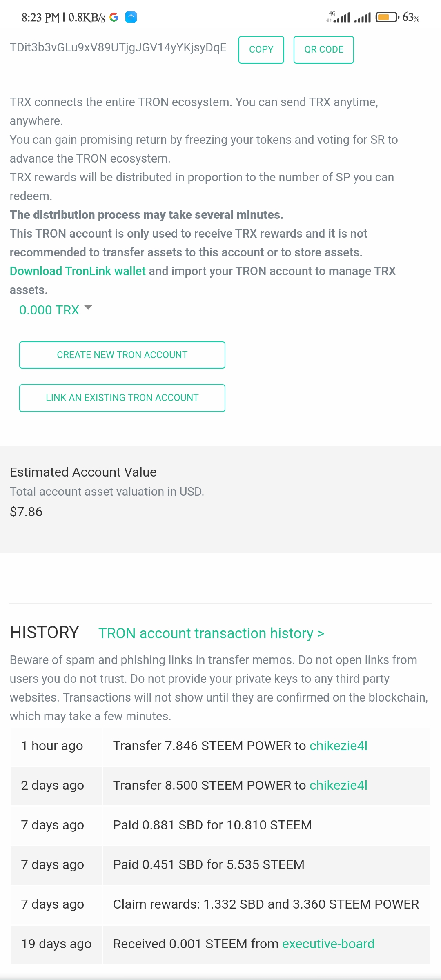Image resolution: width=441 pixels, height=980 pixels.
Task: Open the Download TronLink wallet link
Action: (x=78, y=271)
